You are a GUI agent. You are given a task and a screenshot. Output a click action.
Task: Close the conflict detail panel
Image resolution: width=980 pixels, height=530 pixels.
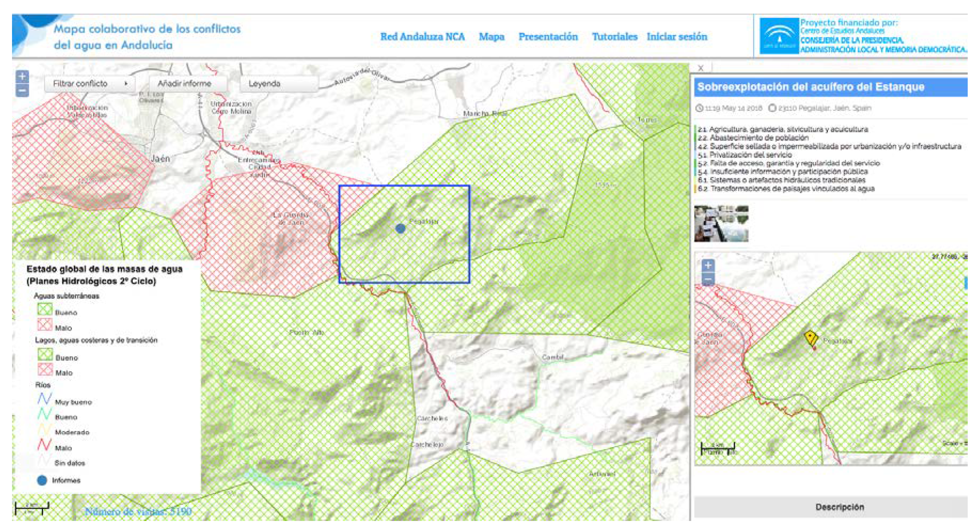701,68
